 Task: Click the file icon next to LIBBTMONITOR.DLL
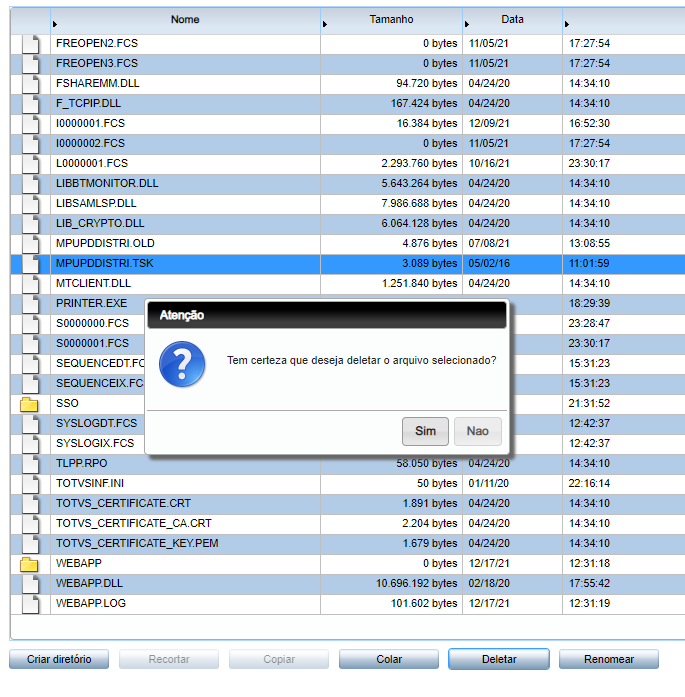(30, 184)
